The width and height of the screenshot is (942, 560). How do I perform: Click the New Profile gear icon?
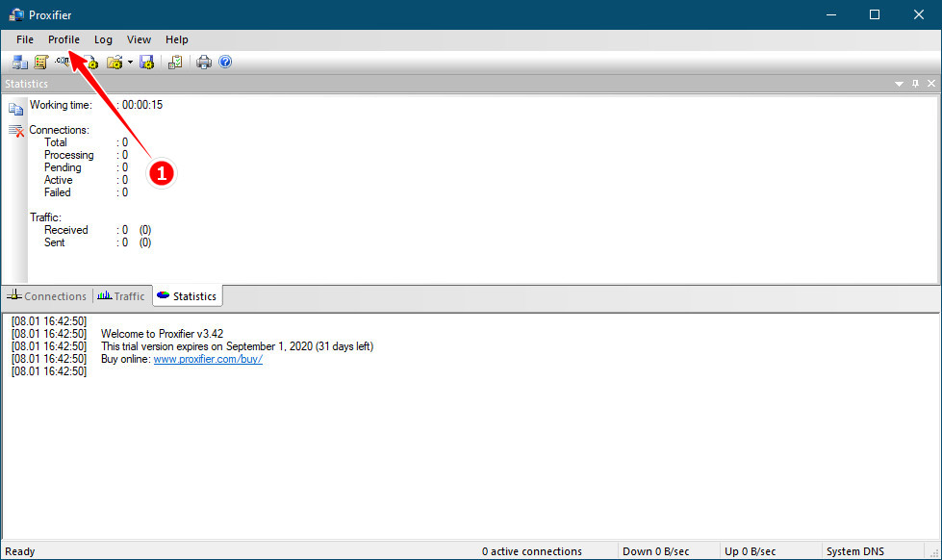(x=90, y=62)
